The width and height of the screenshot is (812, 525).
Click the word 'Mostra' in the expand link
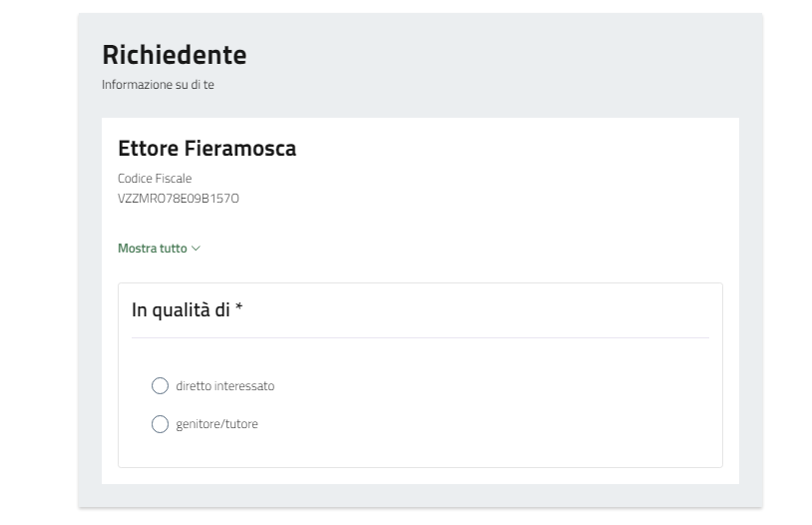138,249
